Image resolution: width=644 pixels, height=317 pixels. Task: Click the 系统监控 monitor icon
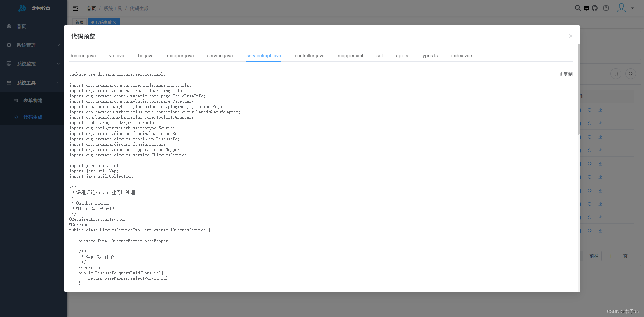9,64
